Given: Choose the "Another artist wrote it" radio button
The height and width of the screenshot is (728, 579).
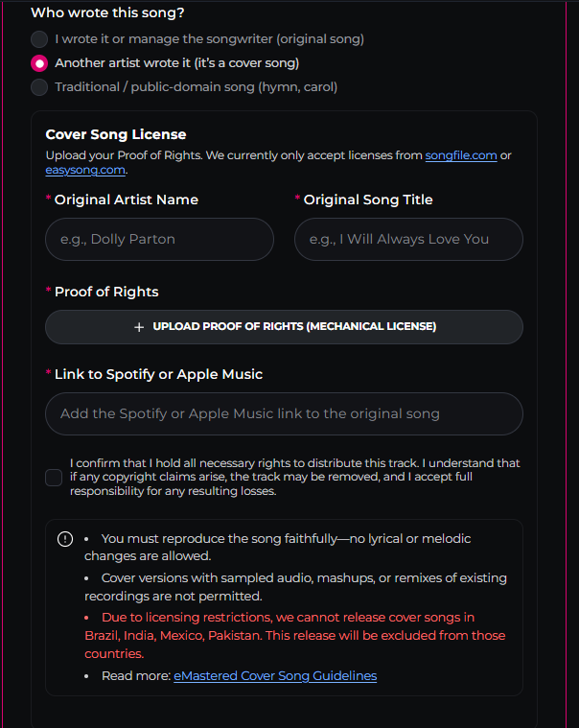Looking at the screenshot, I should (39, 63).
